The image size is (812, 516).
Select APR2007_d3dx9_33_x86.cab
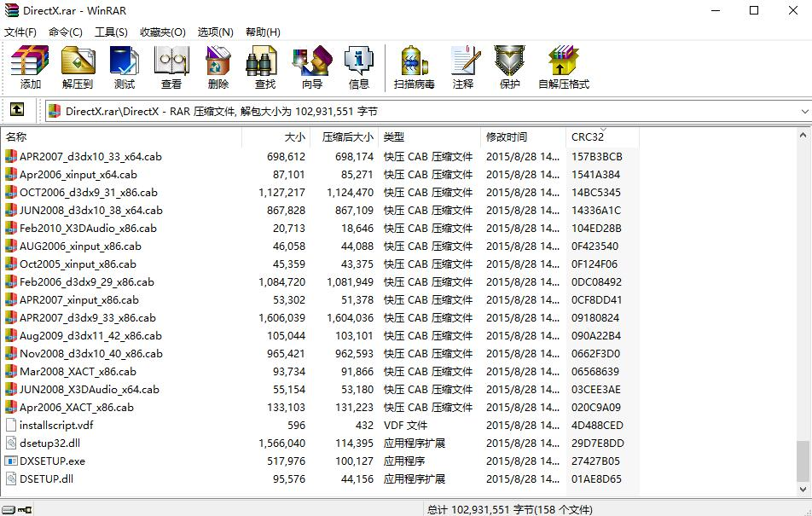pyautogui.click(x=88, y=317)
